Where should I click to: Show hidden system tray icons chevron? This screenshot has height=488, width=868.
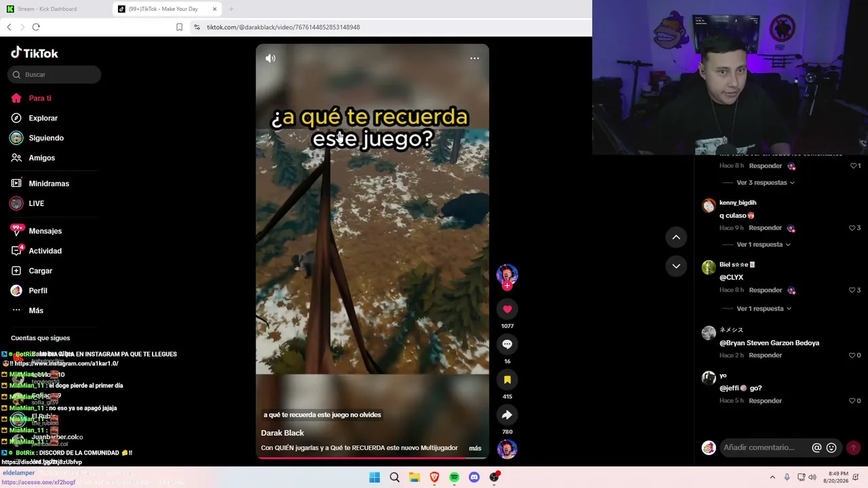pos(772,477)
